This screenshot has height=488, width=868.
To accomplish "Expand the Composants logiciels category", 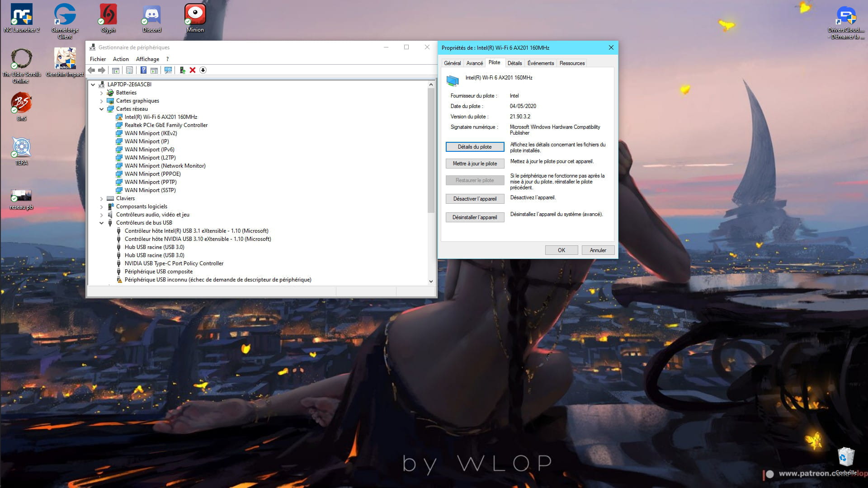I will pos(102,206).
